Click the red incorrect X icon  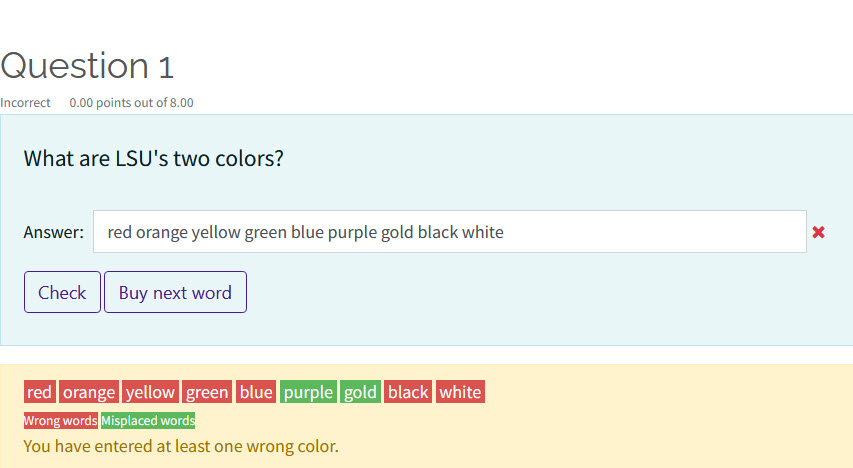click(x=818, y=232)
